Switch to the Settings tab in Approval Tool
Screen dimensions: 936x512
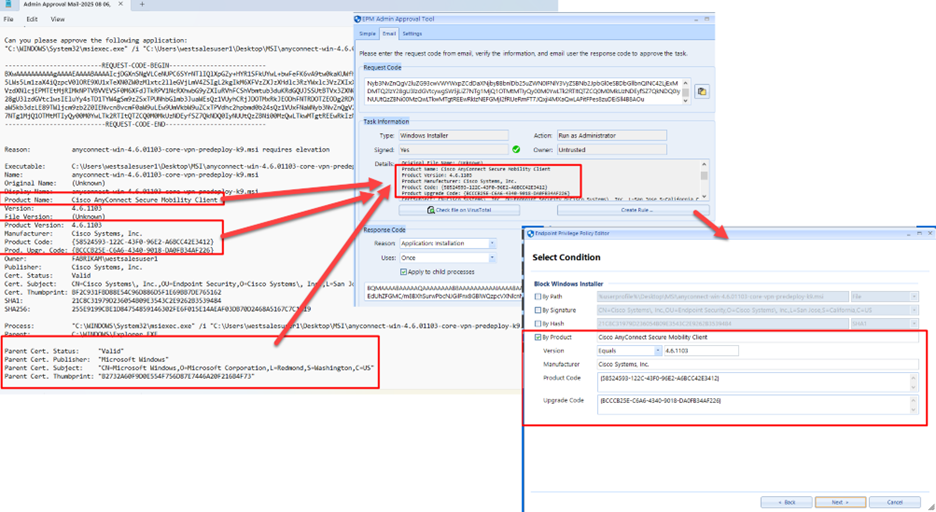point(412,34)
